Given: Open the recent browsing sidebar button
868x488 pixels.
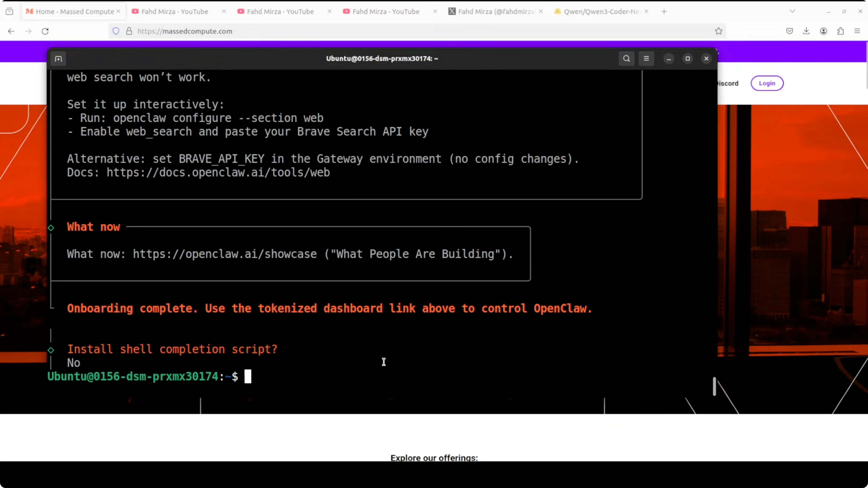Looking at the screenshot, I should coord(9,12).
